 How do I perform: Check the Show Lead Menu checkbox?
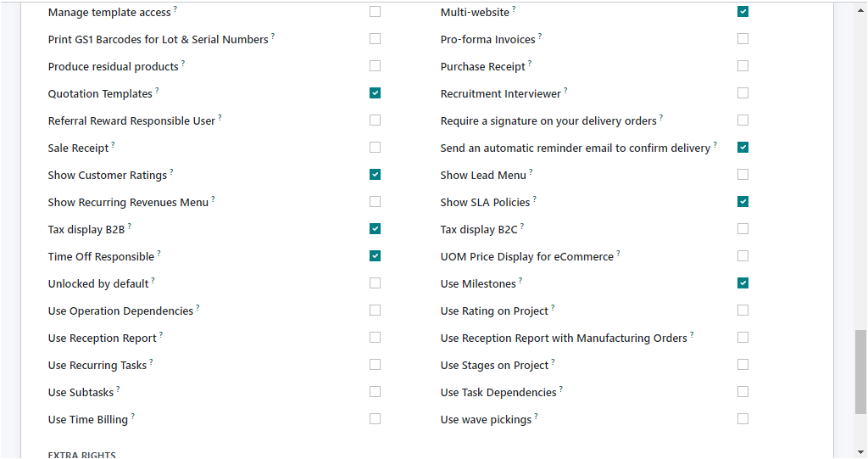coord(743,175)
